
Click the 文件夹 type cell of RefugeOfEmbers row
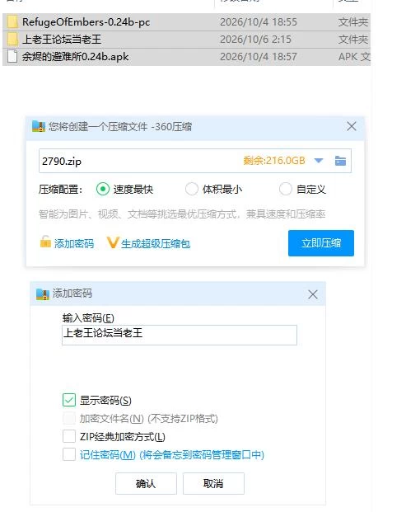[x=353, y=22]
